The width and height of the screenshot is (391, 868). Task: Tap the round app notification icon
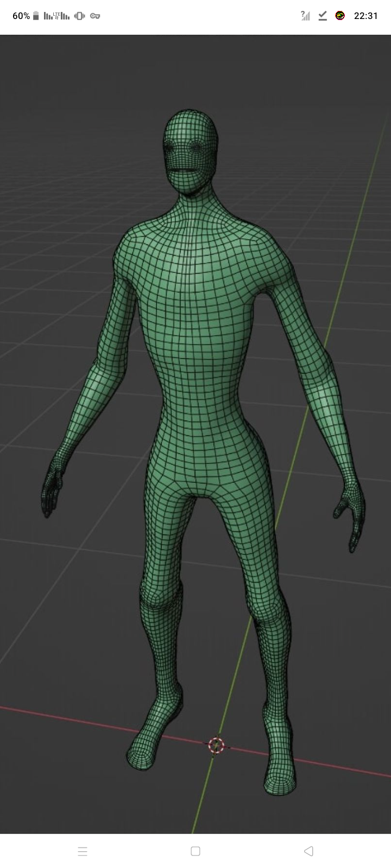click(340, 16)
